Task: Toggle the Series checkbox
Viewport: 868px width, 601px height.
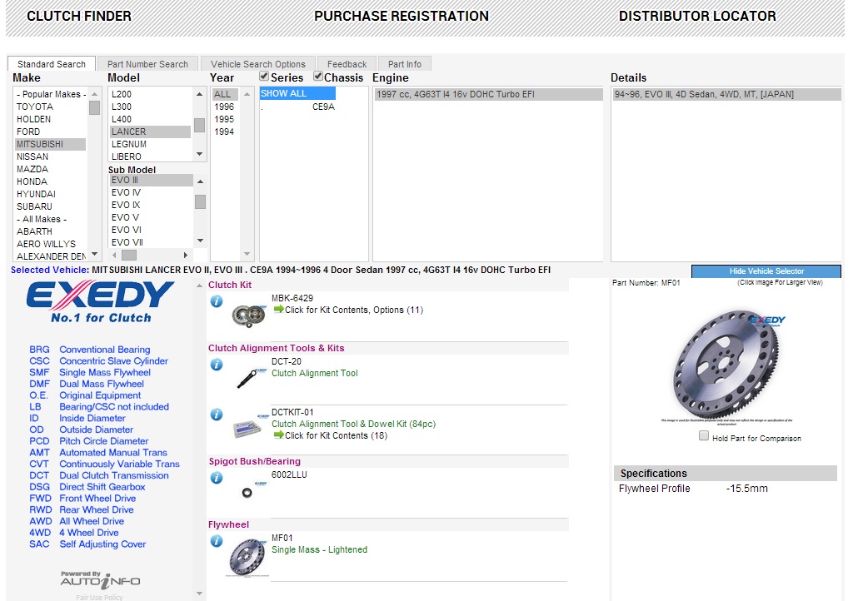Action: point(264,77)
